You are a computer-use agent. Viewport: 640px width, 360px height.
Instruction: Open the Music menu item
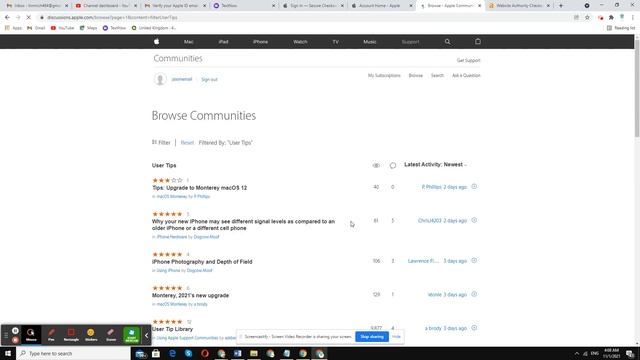point(370,42)
